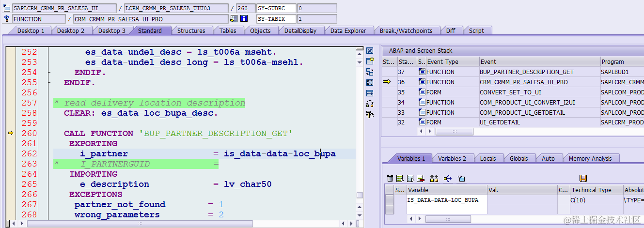Open the Desktop 3 tab
This screenshot has height=228, width=644.
point(112,30)
